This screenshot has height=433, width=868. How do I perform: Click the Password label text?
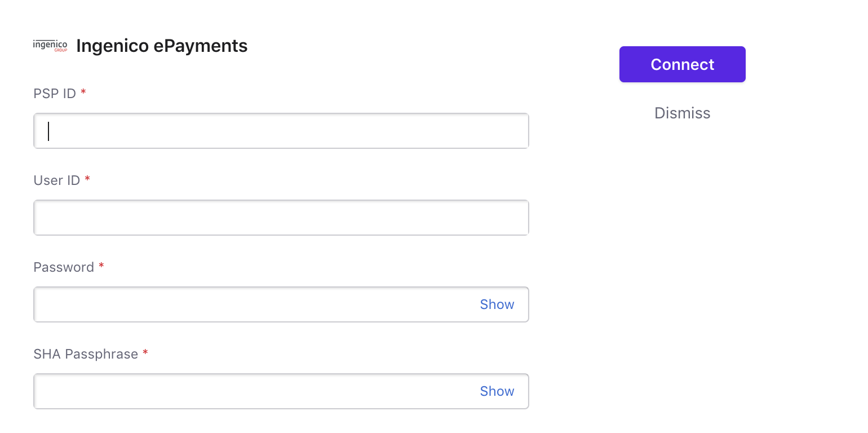tap(64, 267)
